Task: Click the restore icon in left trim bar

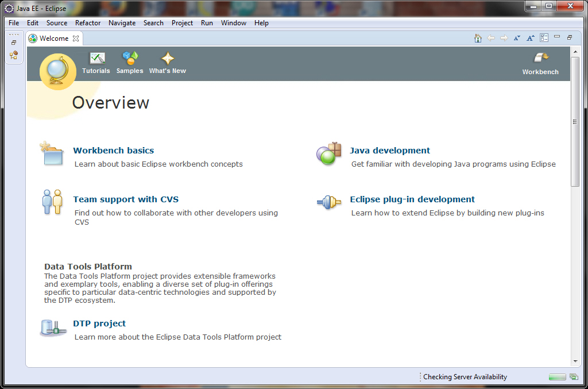Action: pyautogui.click(x=14, y=43)
